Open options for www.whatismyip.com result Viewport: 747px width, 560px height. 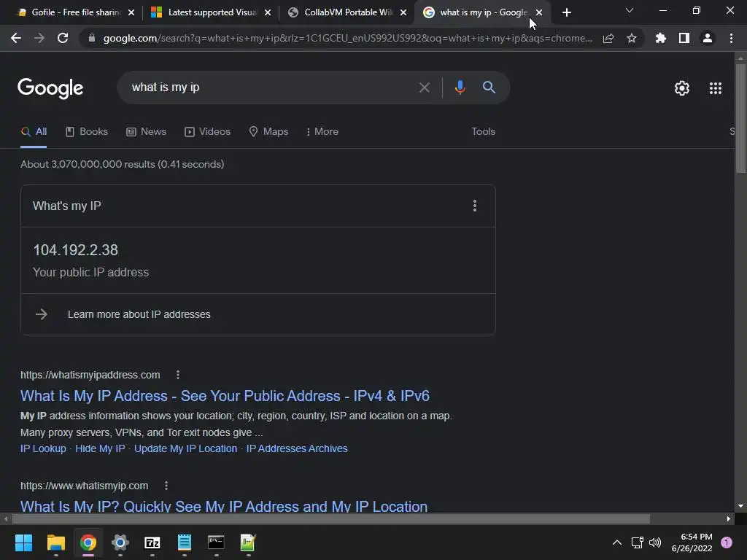pyautogui.click(x=166, y=486)
